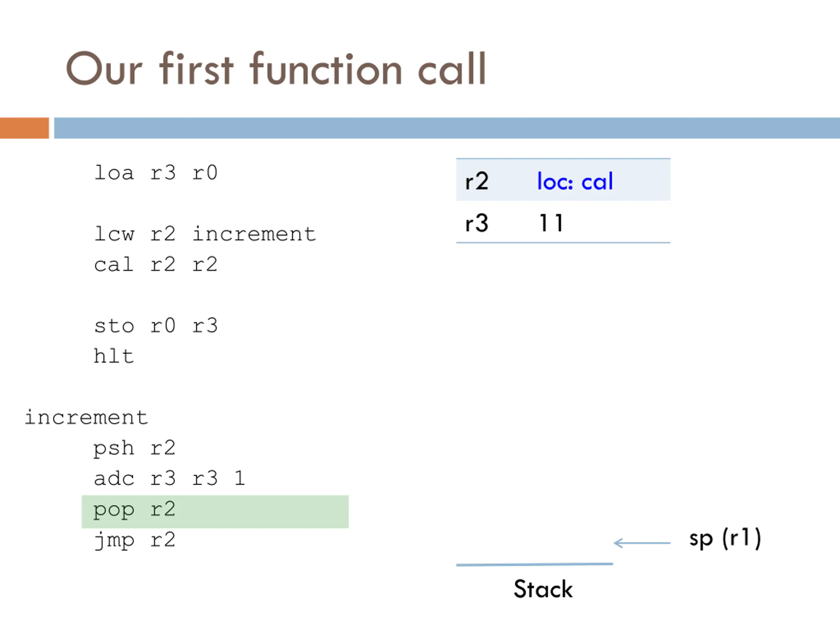Click the 'sto r0 r3' instruction

(x=156, y=325)
